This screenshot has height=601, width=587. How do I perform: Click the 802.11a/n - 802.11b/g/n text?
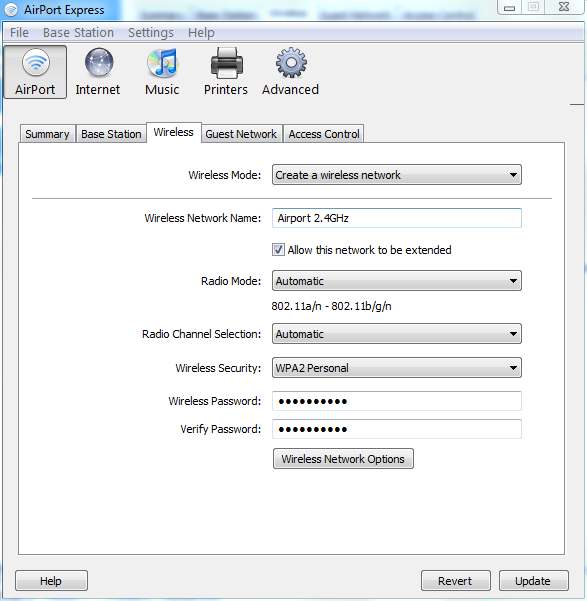(x=331, y=306)
